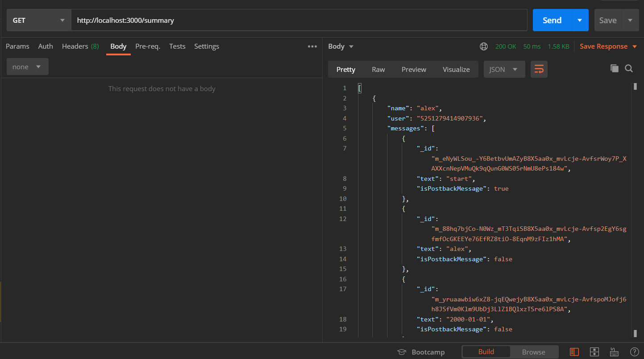
Task: Click Save Response
Action: point(604,46)
